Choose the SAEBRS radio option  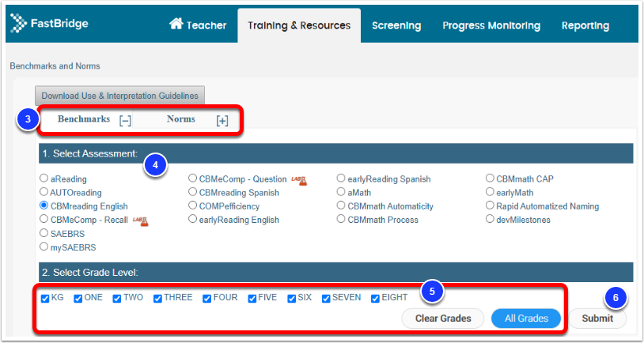[x=44, y=232]
